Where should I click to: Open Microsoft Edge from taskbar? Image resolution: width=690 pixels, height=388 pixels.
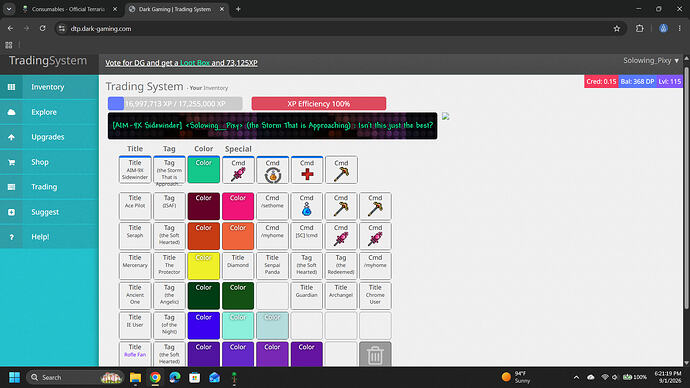pos(175,377)
